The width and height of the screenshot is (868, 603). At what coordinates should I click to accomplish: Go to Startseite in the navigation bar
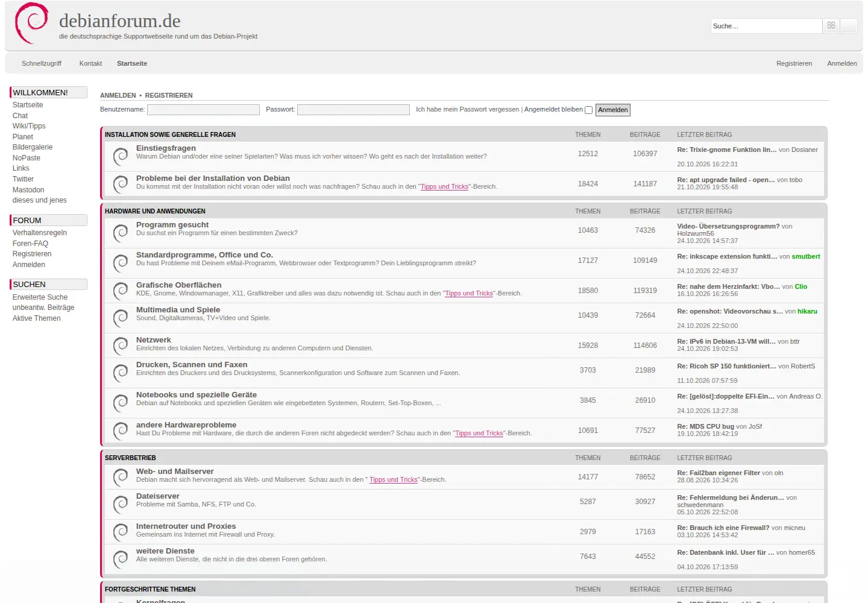[x=132, y=63]
